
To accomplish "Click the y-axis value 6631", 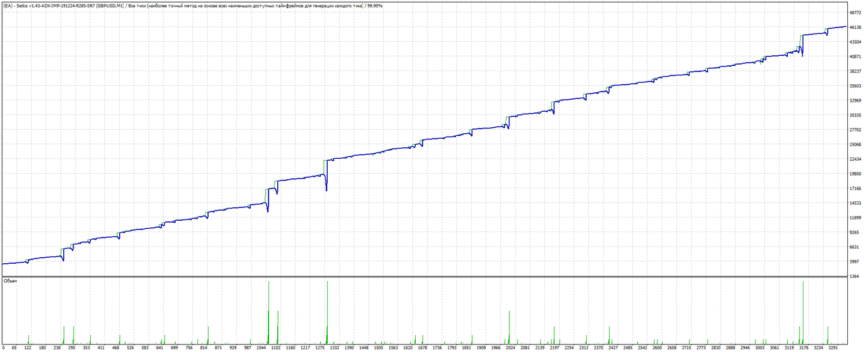I will click(x=855, y=247).
